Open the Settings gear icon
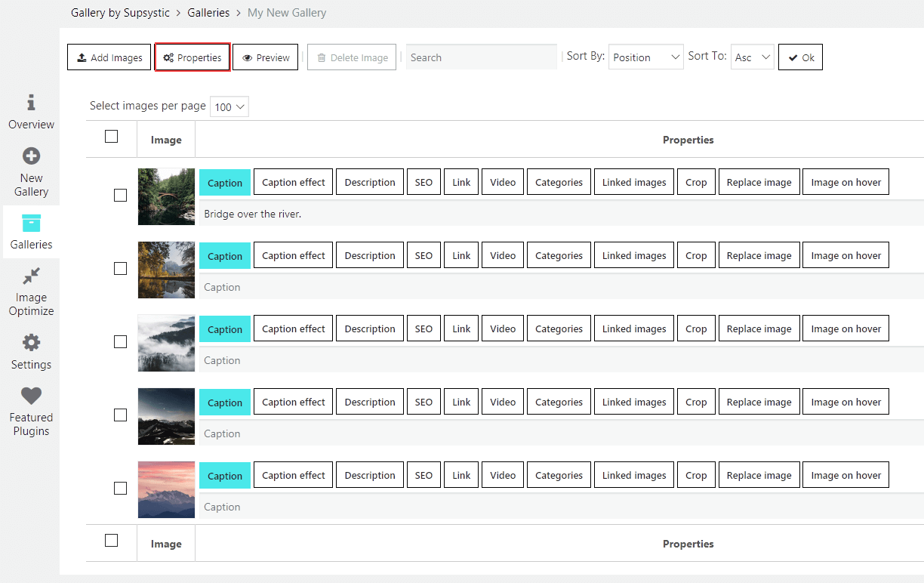 coord(31,343)
